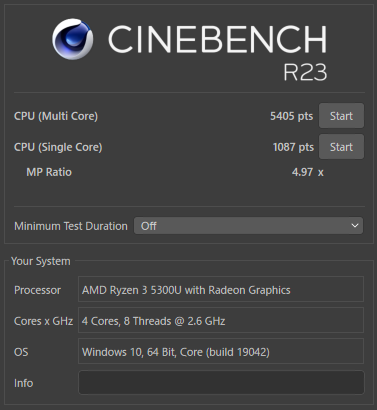Click the CINEBENCH title text
The image size is (377, 410).
tap(218, 39)
